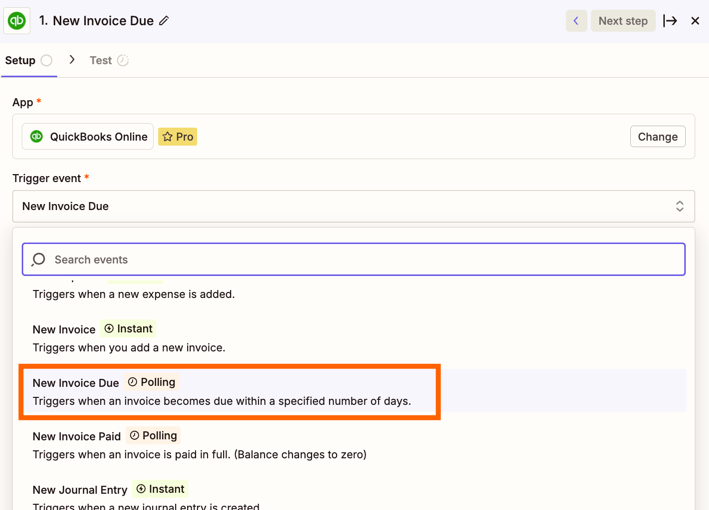Click the '1. New Invoice Due' step title

point(96,21)
